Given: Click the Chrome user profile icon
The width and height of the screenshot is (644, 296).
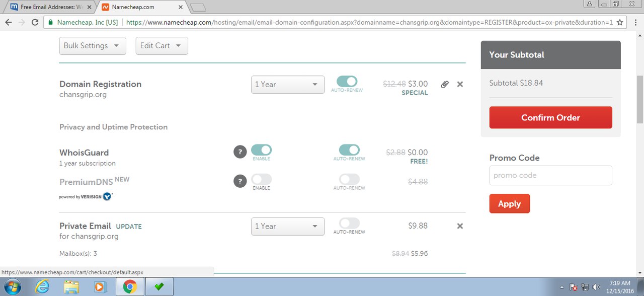Looking at the screenshot, I should (x=590, y=4).
